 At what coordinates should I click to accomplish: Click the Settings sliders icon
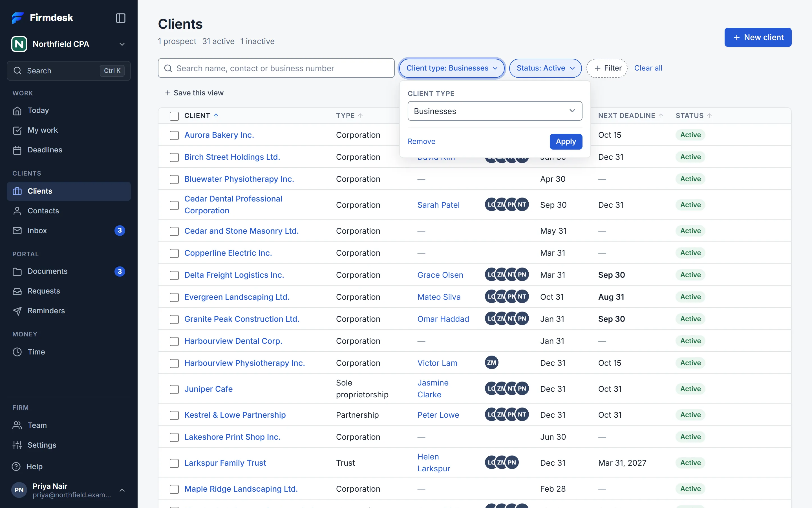17,445
